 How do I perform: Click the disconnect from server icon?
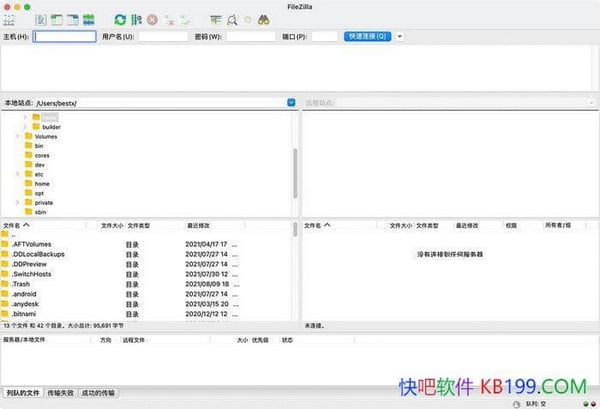pos(169,19)
